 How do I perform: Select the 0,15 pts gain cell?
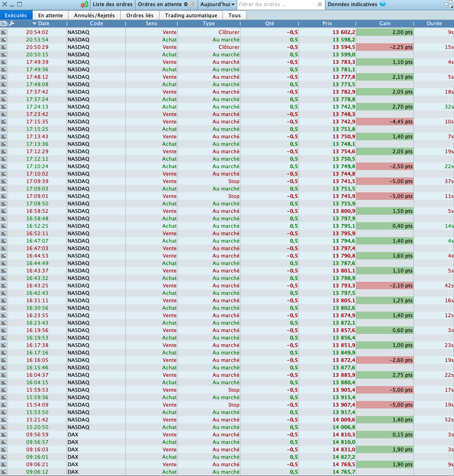click(x=385, y=435)
